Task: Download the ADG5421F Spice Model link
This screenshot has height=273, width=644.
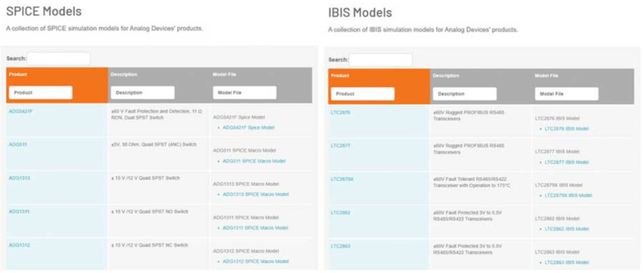Action: 249,128
